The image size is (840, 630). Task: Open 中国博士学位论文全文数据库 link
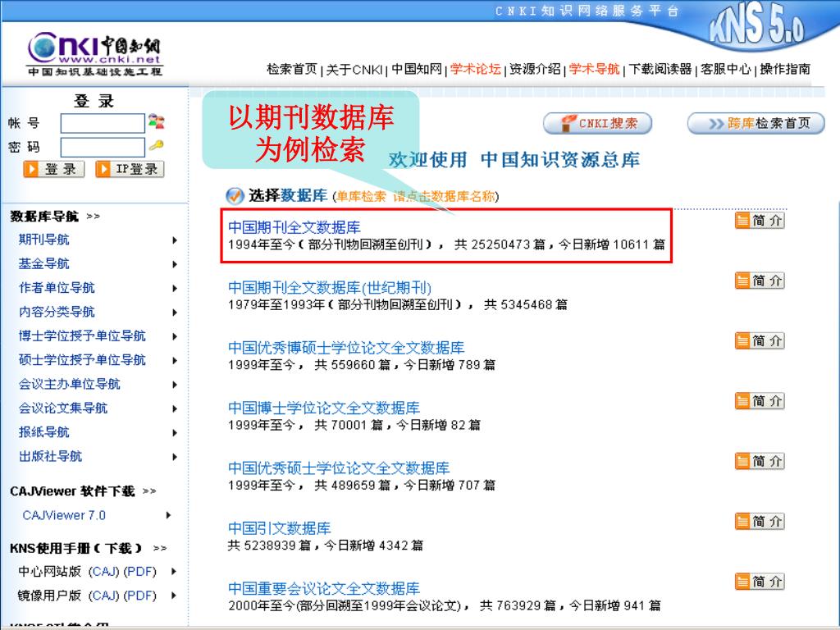[x=323, y=409]
